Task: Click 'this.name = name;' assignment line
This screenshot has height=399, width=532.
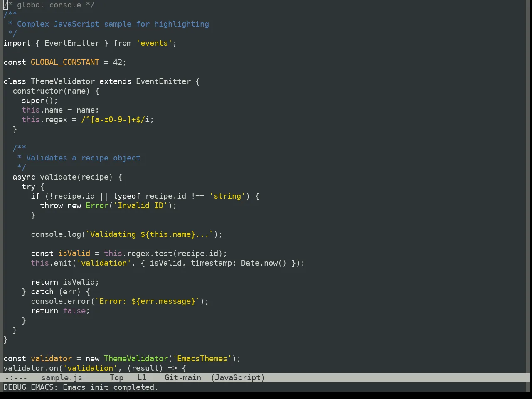Action: 60,110
